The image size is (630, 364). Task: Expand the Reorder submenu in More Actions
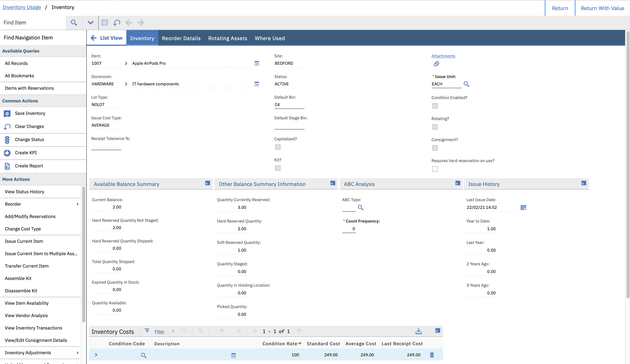(78, 204)
